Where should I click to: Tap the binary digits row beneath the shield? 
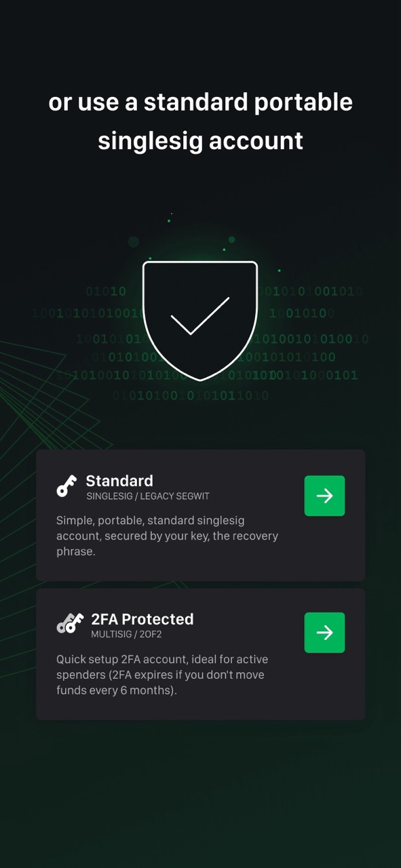click(x=191, y=395)
